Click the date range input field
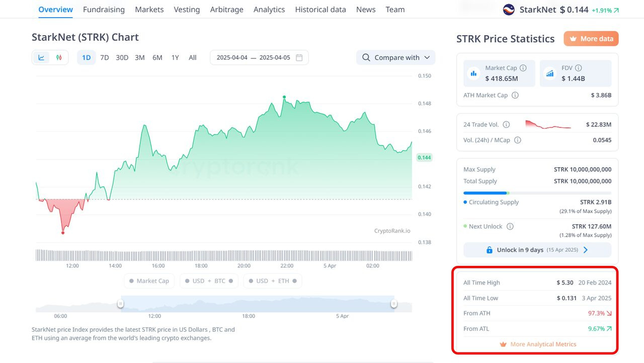 coord(253,58)
